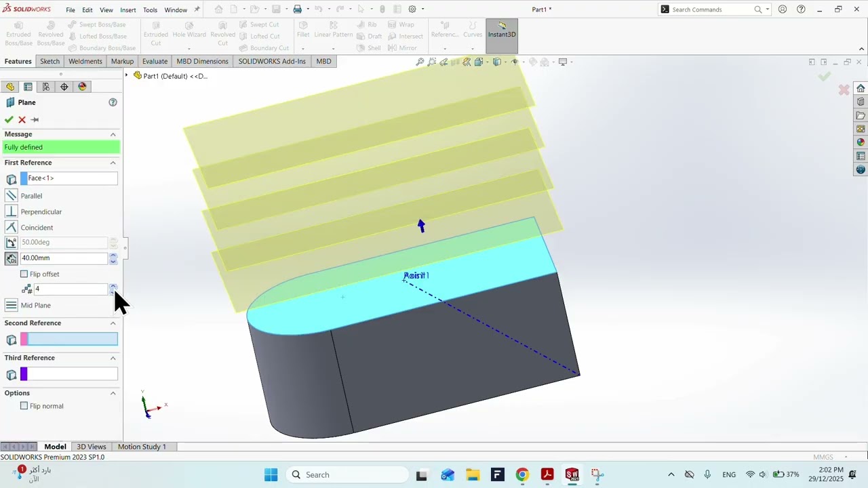Enable the Flip normal checkbox
868x488 pixels.
pos(24,406)
